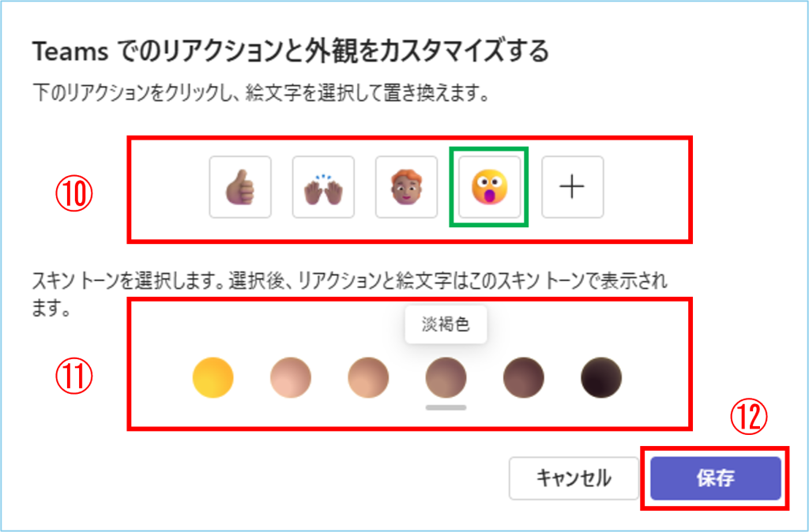The width and height of the screenshot is (809, 532).
Task: Choose the darkest skin tone swatch
Action: (x=600, y=377)
